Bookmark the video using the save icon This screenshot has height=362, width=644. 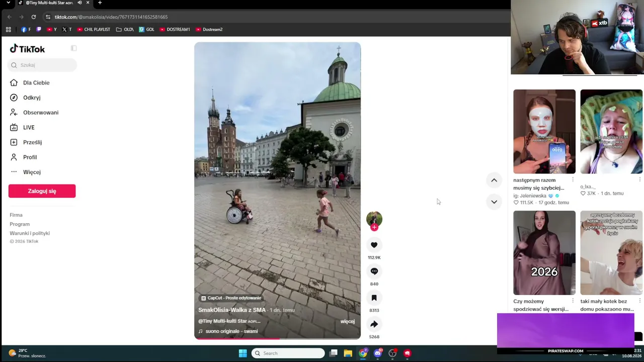coord(374,298)
